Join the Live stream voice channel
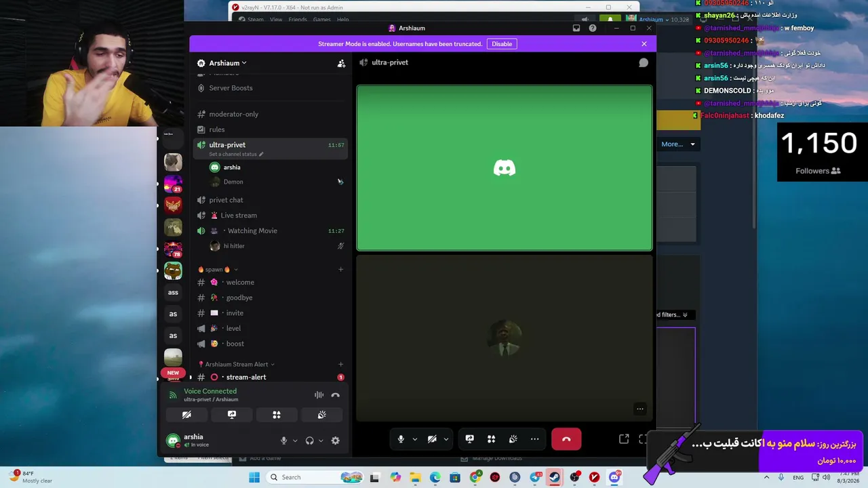868x488 pixels. pos(271,216)
